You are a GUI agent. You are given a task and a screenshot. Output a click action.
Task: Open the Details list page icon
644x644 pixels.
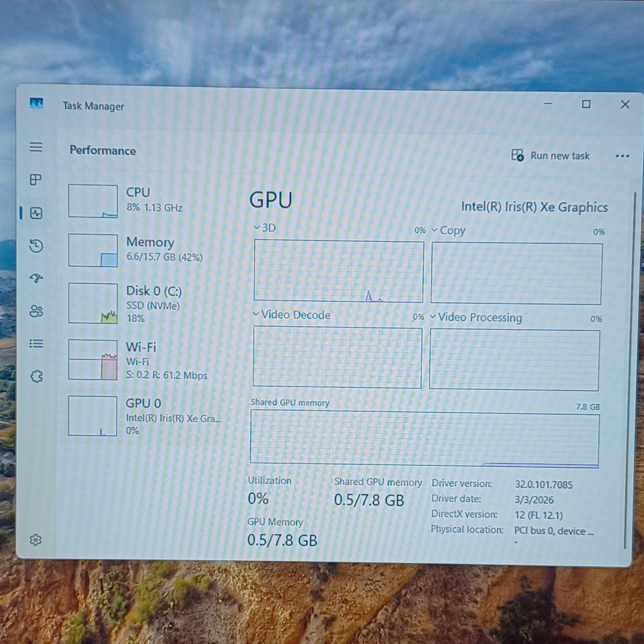[x=36, y=343]
